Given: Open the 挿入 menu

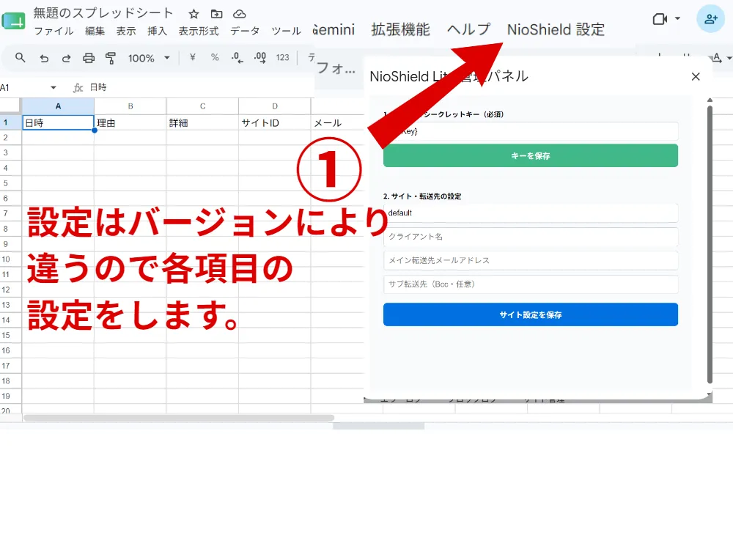Looking at the screenshot, I should click(157, 32).
